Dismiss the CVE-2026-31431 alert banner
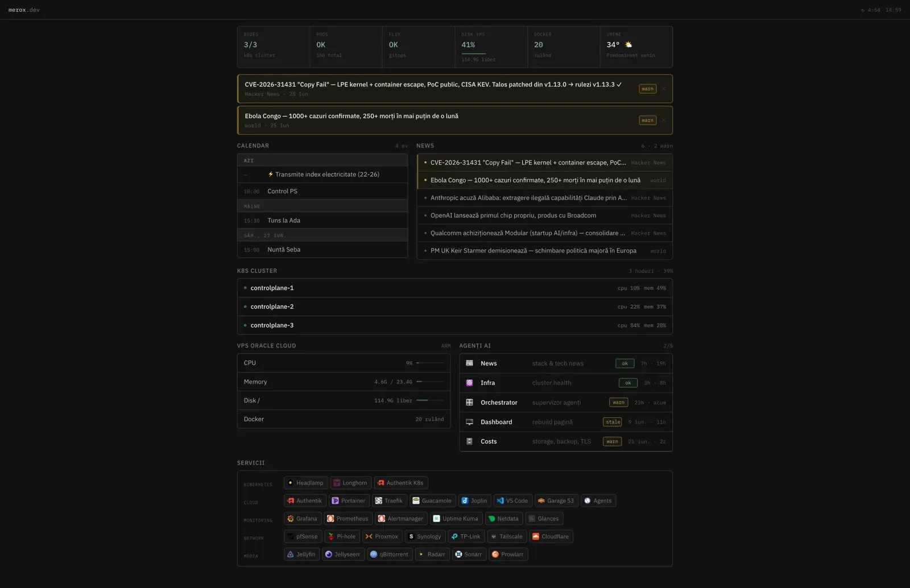 pos(664,89)
